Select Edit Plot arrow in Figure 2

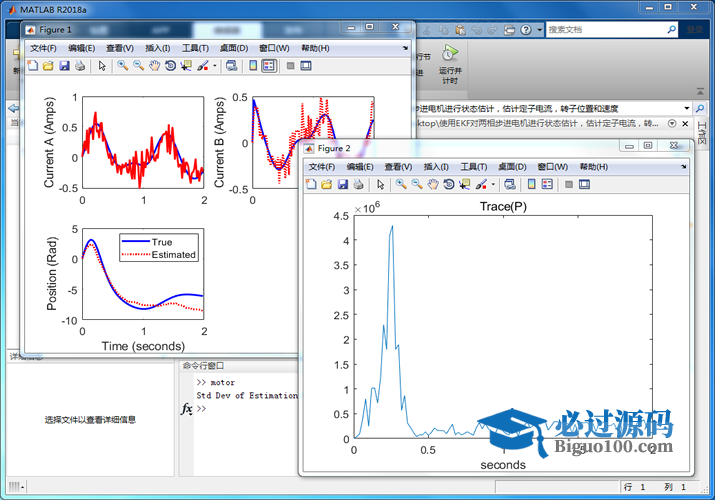pyautogui.click(x=380, y=185)
